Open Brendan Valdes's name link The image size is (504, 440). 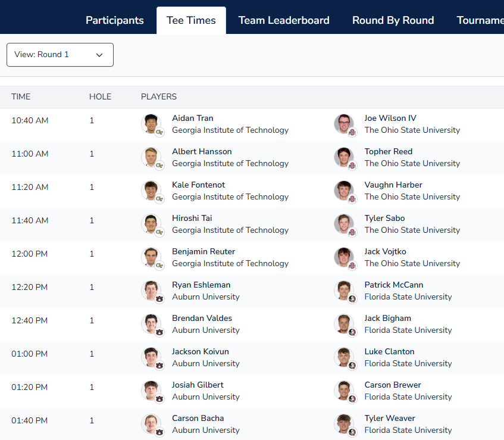point(202,318)
